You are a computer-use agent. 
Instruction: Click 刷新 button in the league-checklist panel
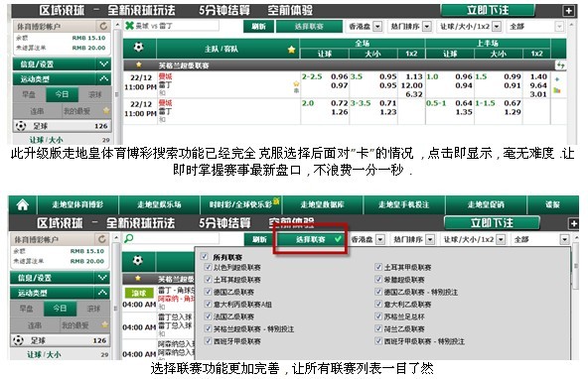(259, 239)
